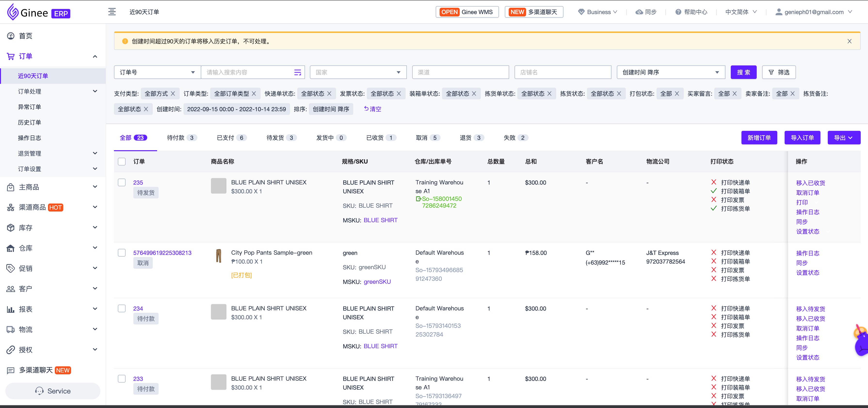Image resolution: width=868 pixels, height=408 pixels.
Task: Click the 多渠道聊天 chat icon in sidebar
Action: click(11, 370)
